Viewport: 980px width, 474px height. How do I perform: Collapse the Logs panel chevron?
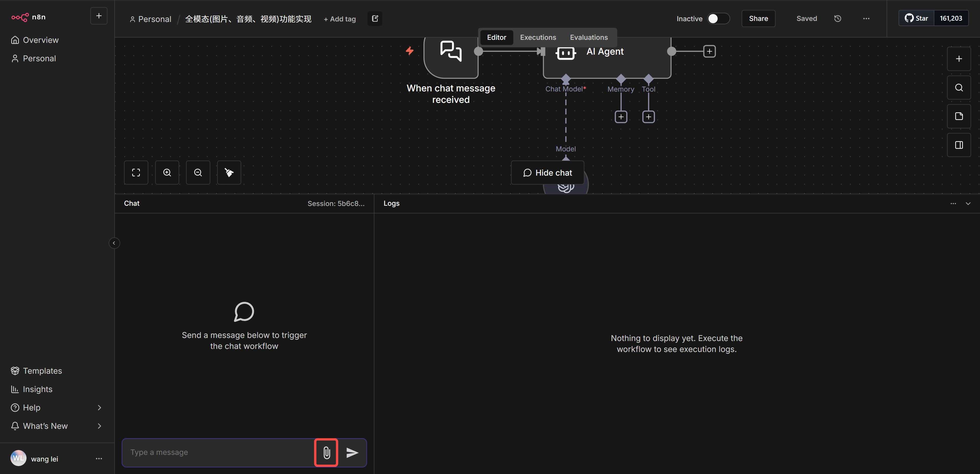[x=968, y=203]
